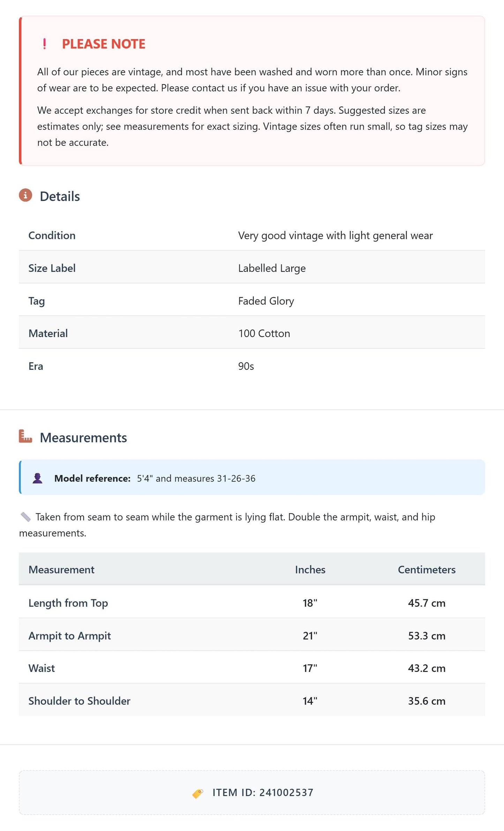The image size is (504, 831).
Task: Click the 100 Cotton material value
Action: [x=264, y=334]
